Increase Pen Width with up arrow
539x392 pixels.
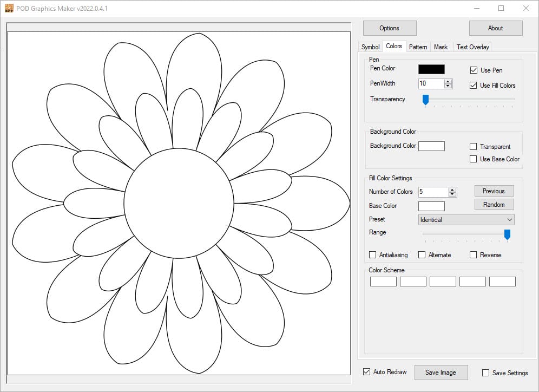[x=448, y=81]
